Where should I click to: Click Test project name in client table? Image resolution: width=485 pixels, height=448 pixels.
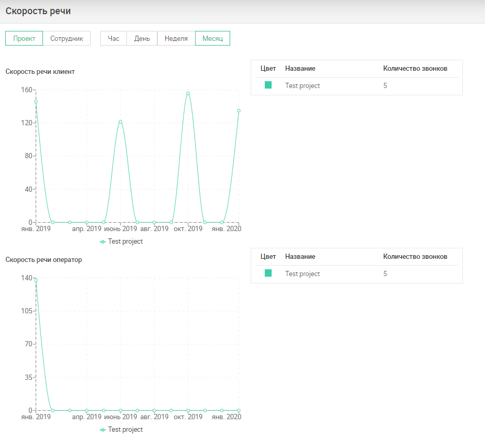(x=302, y=85)
